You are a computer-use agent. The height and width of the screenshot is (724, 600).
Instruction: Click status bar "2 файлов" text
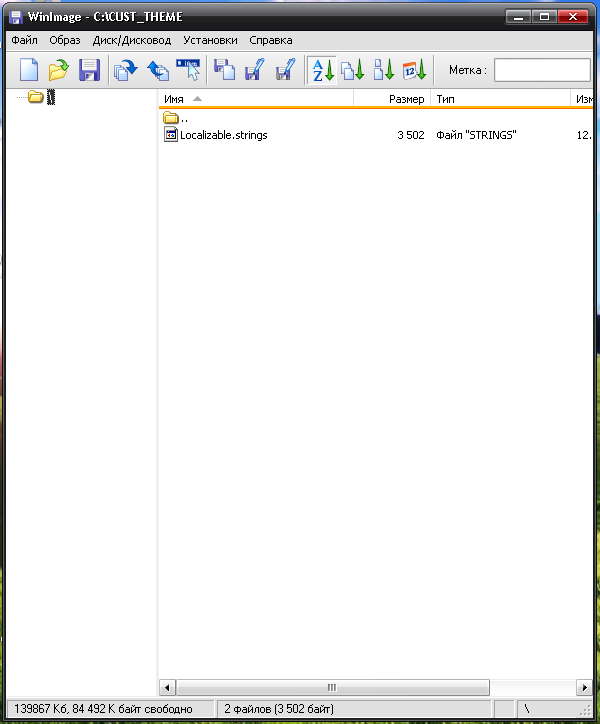coord(279,709)
